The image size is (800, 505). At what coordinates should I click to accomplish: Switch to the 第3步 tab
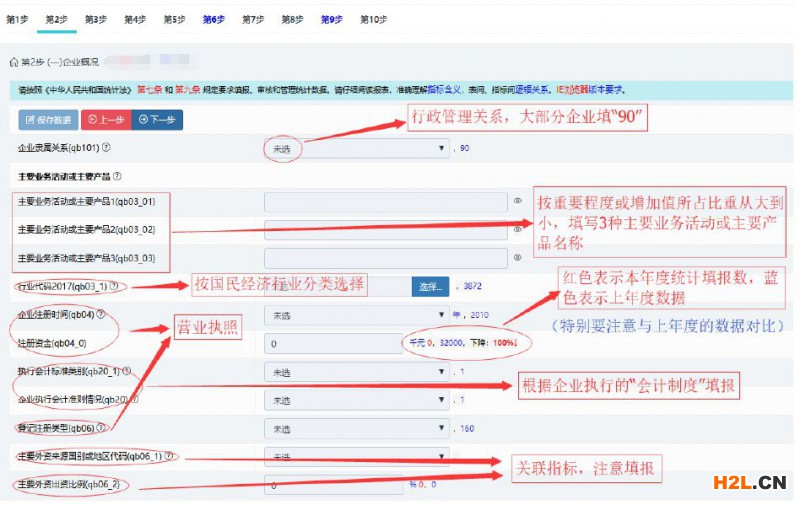pyautogui.click(x=95, y=19)
